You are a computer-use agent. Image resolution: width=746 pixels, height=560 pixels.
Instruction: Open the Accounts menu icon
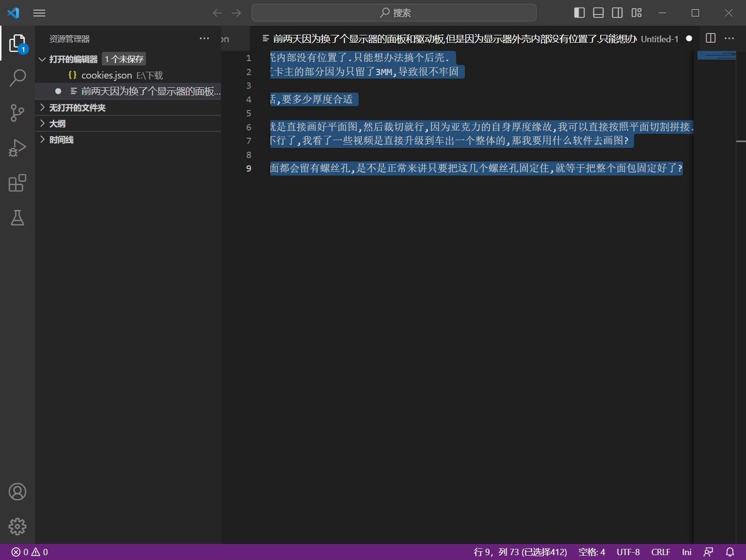[17, 492]
